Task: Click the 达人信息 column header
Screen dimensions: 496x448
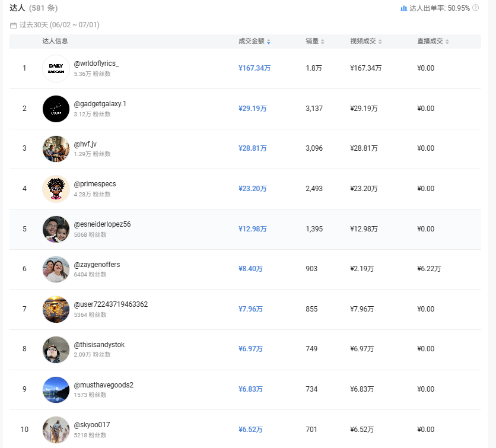Action: point(55,41)
